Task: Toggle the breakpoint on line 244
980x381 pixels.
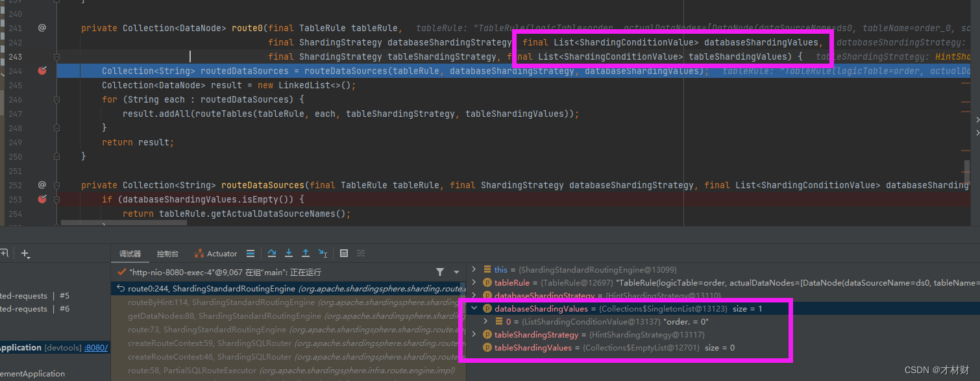Action: [x=42, y=71]
